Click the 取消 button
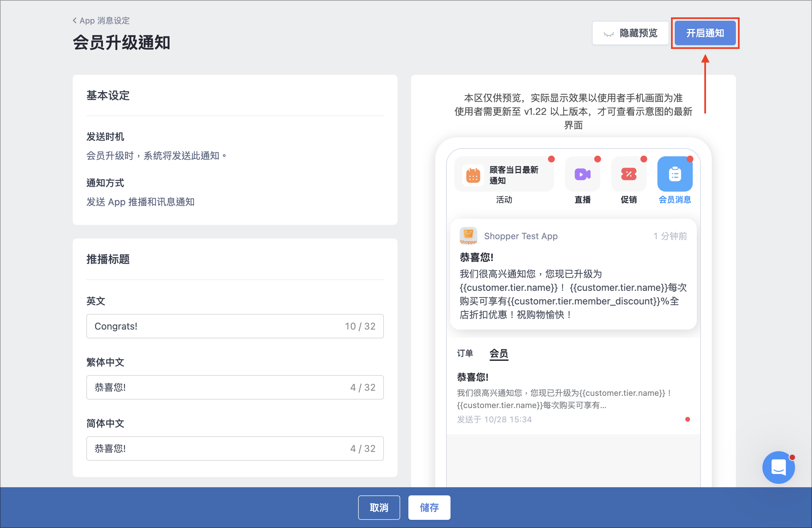The image size is (812, 528). click(x=379, y=507)
